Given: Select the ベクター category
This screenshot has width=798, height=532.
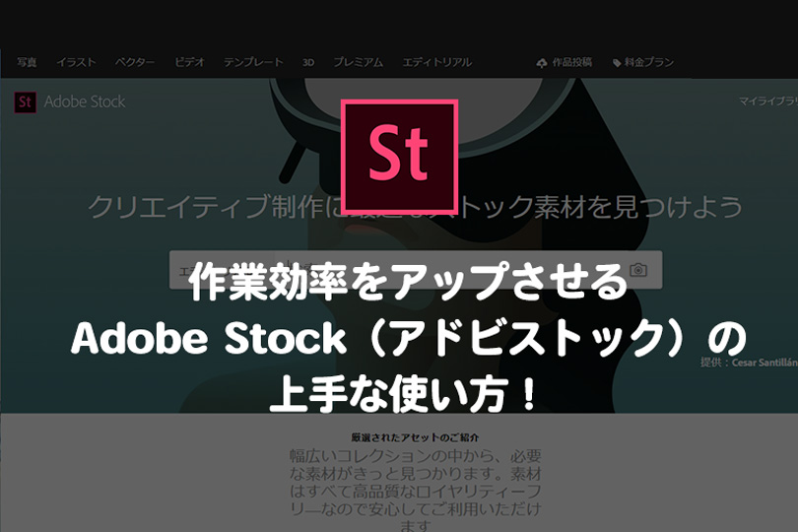Looking at the screenshot, I should 134,62.
